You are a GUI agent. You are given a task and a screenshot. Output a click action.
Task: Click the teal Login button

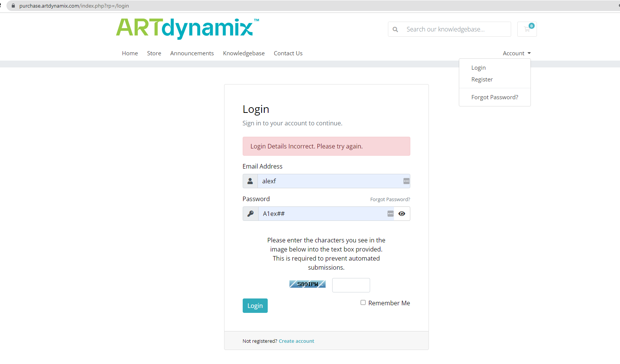point(255,306)
